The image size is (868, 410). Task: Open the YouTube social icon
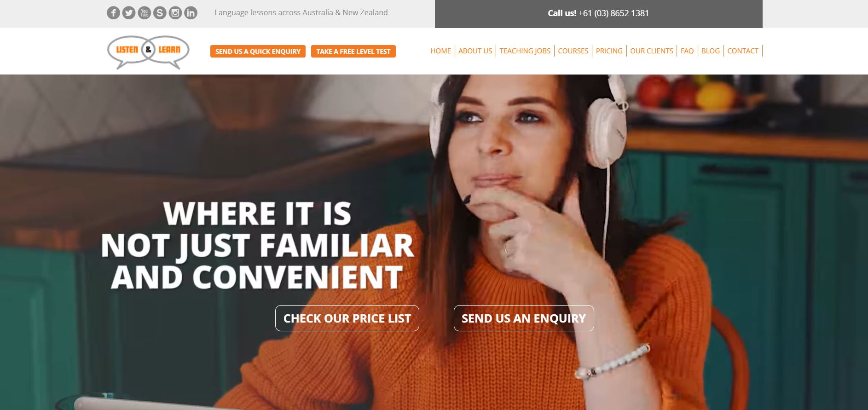pyautogui.click(x=145, y=13)
